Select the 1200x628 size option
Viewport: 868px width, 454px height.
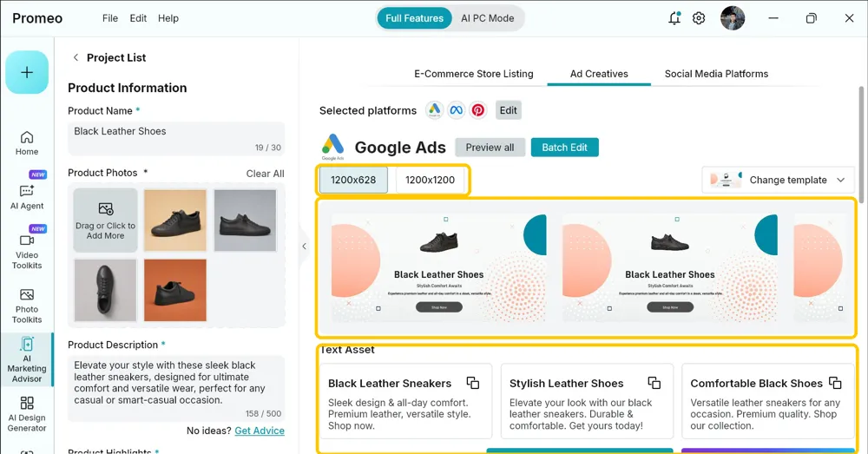tap(353, 180)
